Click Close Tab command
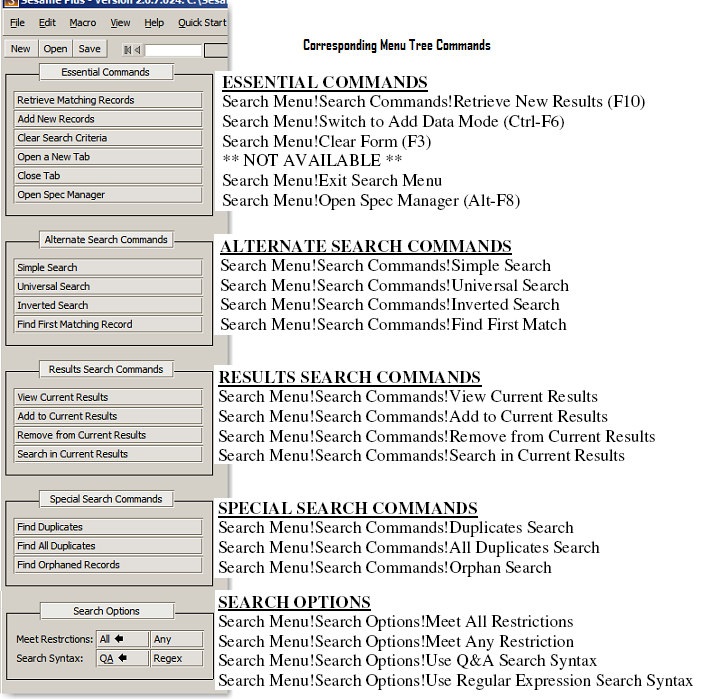This screenshot has width=707, height=699. click(108, 176)
